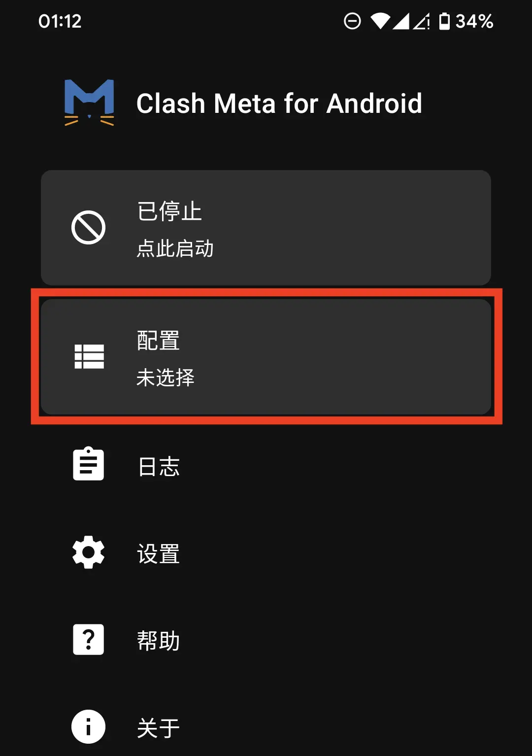Tap the Clash Meta cat logo
532x756 pixels.
[89, 103]
